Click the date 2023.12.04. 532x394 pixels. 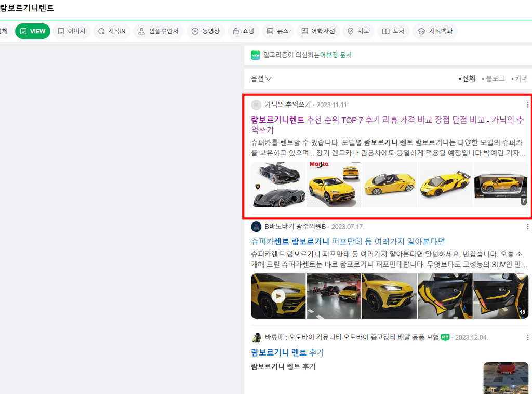point(472,338)
